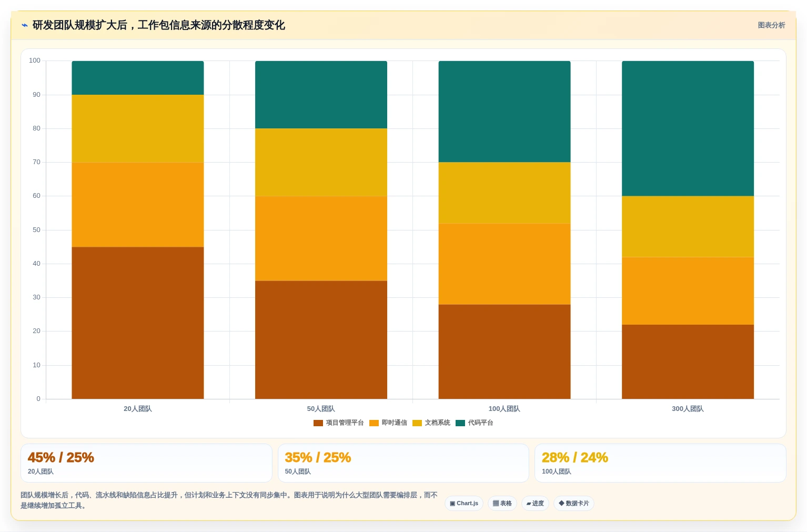The width and height of the screenshot is (807, 532).
Task: Click the 100人团队 teal 代码平台 bar segment
Action: pyautogui.click(x=505, y=112)
